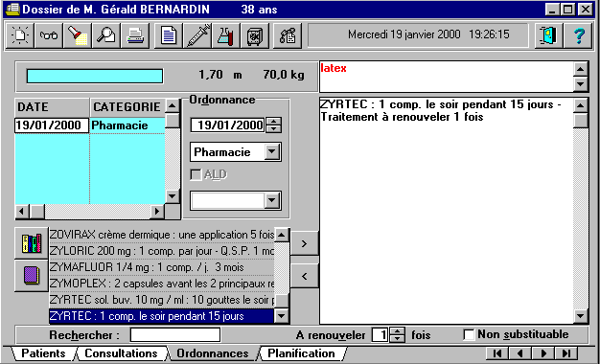Minimize the dossier window
Viewport: 600px width, 364px height.
pyautogui.click(x=552, y=10)
